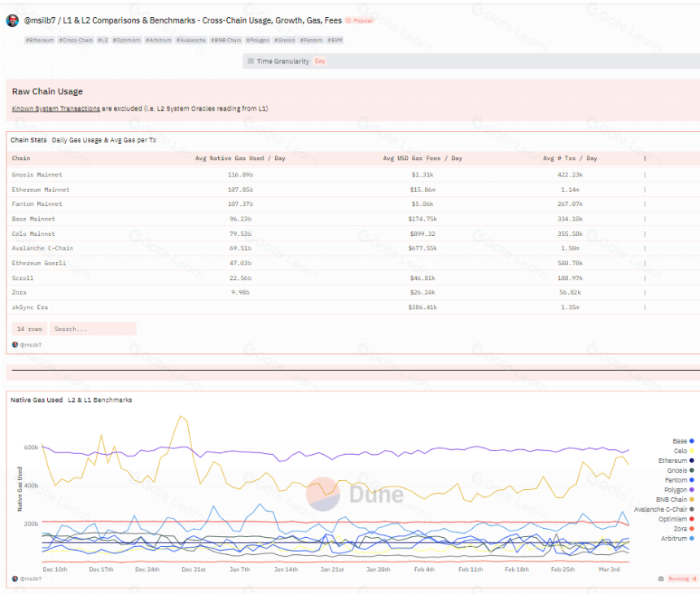Screen dimensions: 700x594
Task: Follow the Known System Transactions link
Action: [x=56, y=108]
